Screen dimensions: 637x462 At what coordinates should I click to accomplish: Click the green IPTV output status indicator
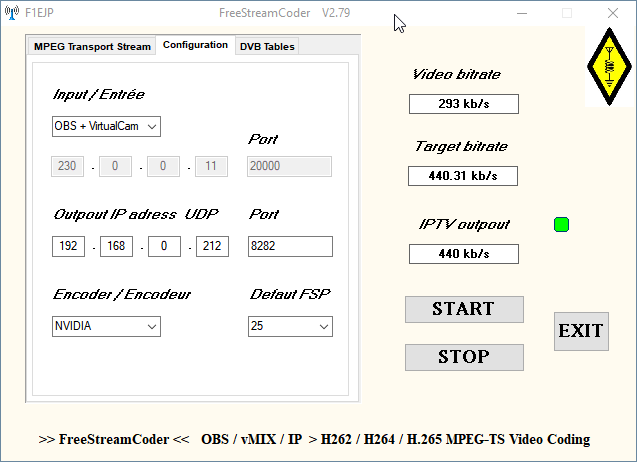pyautogui.click(x=561, y=224)
